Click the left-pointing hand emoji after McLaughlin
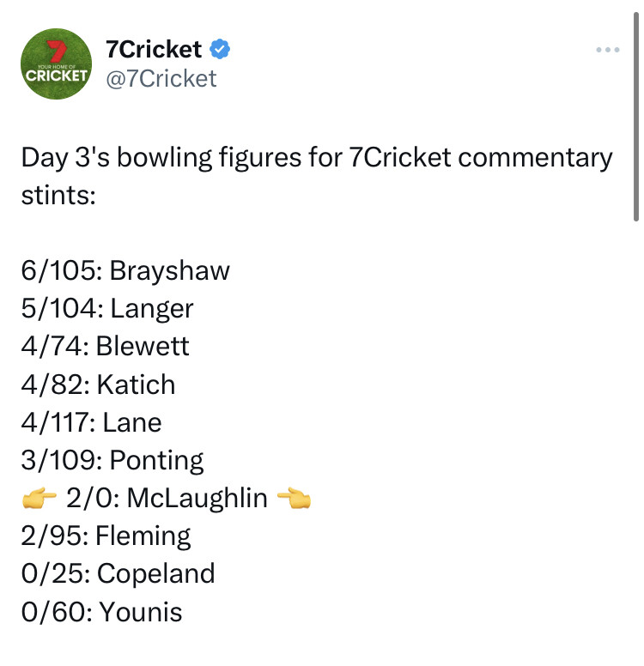Image resolution: width=644 pixels, height=666 pixels. click(x=294, y=499)
